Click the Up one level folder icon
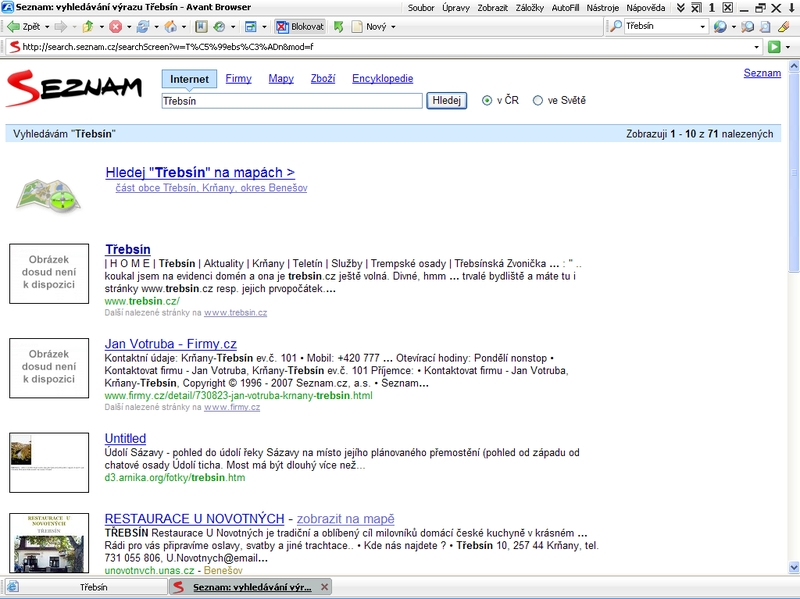The image size is (800, 599). pos(88,27)
